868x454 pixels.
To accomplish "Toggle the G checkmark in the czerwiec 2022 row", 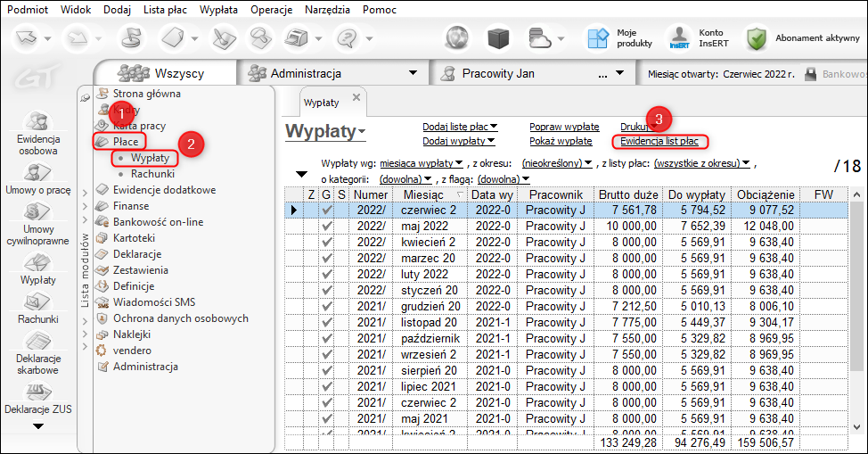I will pyautogui.click(x=327, y=210).
